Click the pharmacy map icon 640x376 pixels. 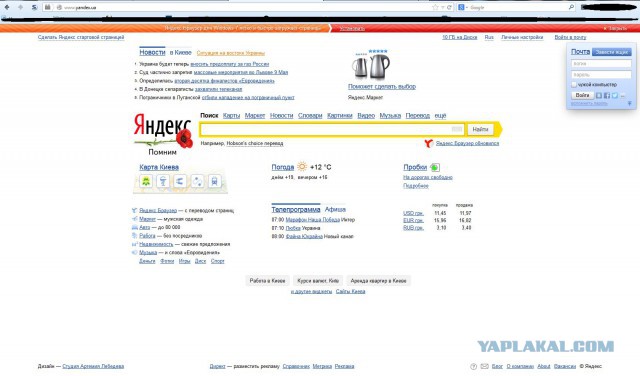[x=163, y=181]
